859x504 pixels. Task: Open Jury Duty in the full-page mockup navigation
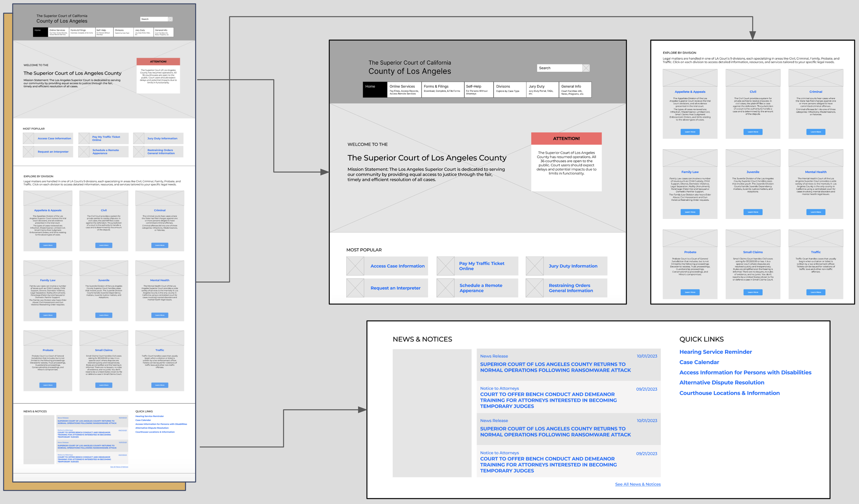click(144, 32)
